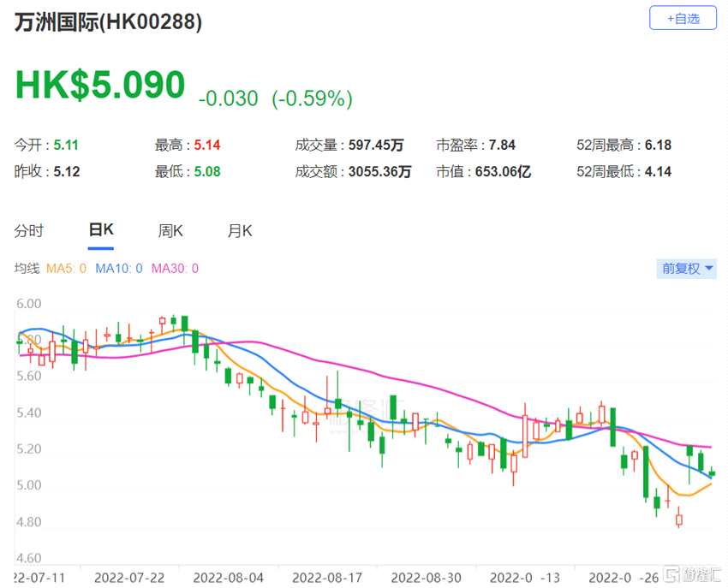The width and height of the screenshot is (728, 588).
Task: Click the 2022-07-22 date marker on axis
Action: pos(129,578)
